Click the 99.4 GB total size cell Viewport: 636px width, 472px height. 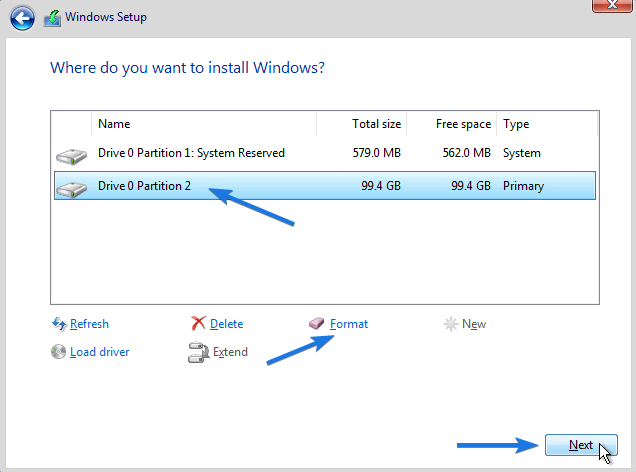pyautogui.click(x=381, y=186)
